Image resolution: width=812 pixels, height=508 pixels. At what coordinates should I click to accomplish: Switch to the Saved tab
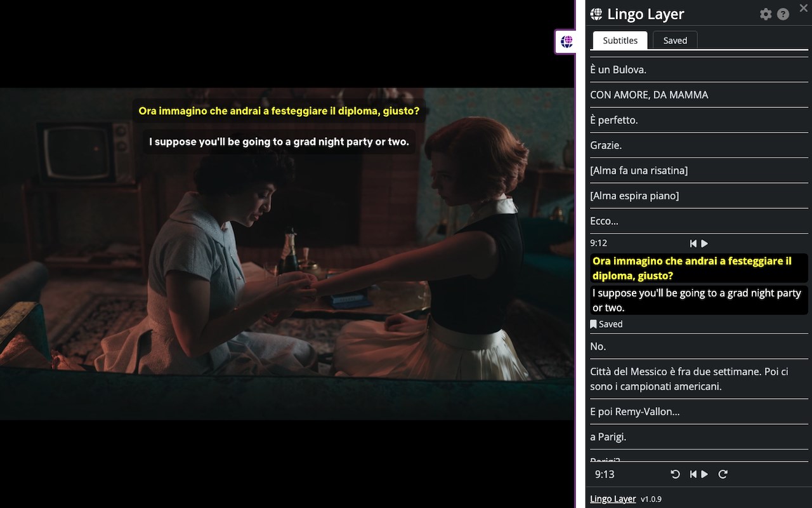coord(675,40)
